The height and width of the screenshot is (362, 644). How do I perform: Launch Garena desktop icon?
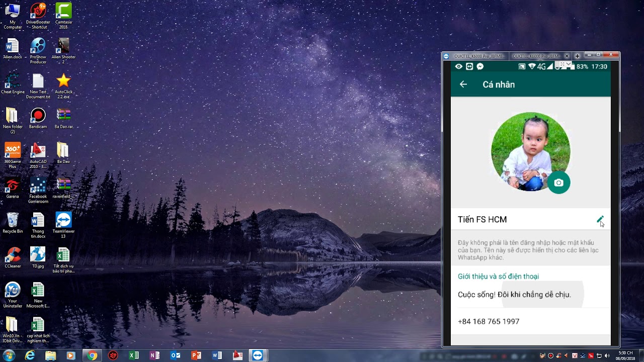[x=13, y=188]
